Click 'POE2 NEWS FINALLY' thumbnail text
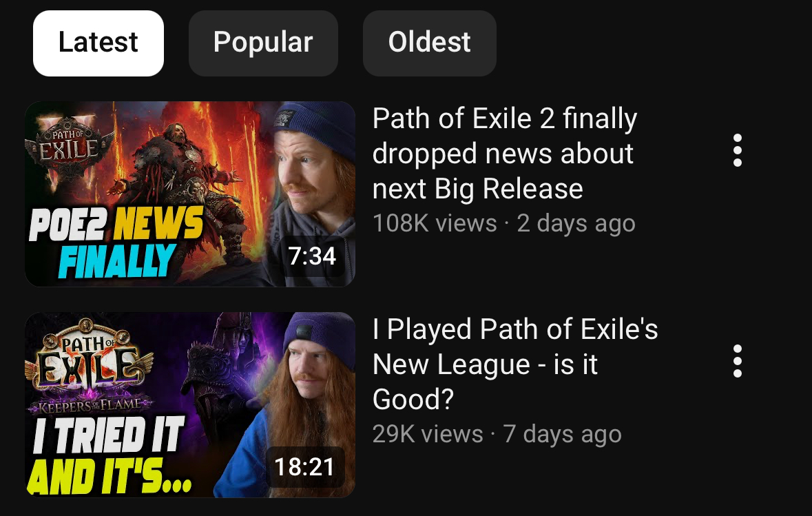The image size is (812, 516). coord(116,242)
